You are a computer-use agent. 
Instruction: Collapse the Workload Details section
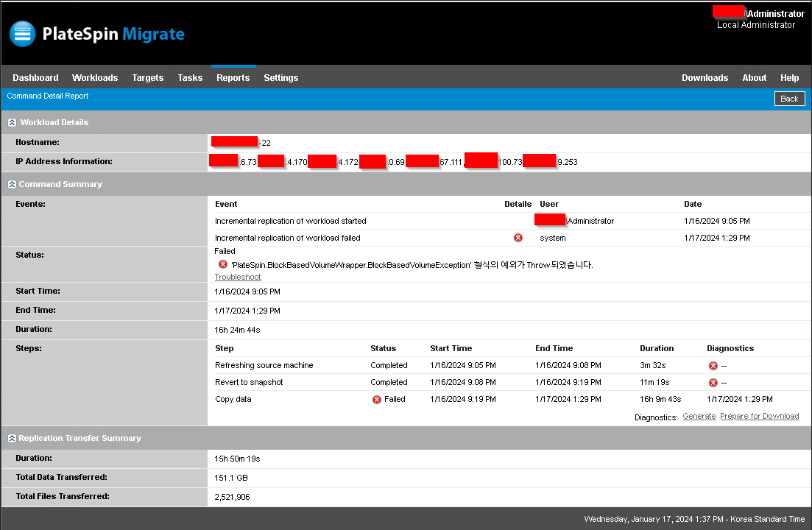pos(12,123)
